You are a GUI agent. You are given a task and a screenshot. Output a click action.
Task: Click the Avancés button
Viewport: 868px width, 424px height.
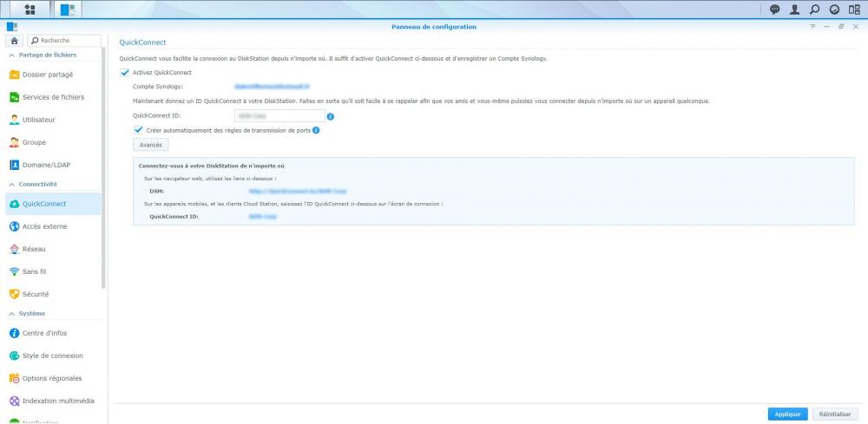pos(150,145)
